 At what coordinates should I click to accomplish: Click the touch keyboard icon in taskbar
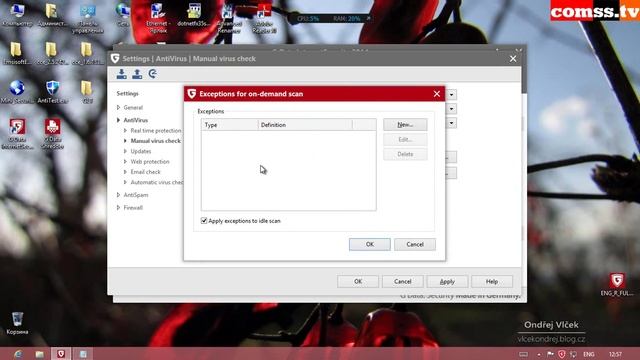point(523,354)
